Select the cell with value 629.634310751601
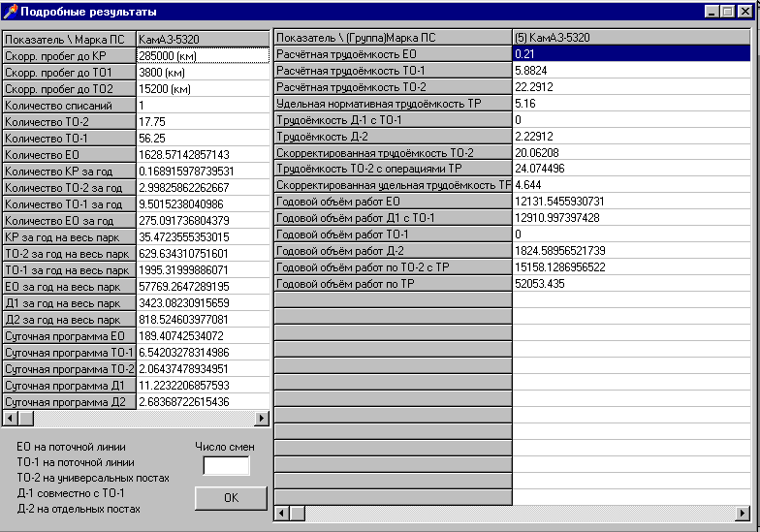This screenshot has width=760, height=532. coord(204,254)
